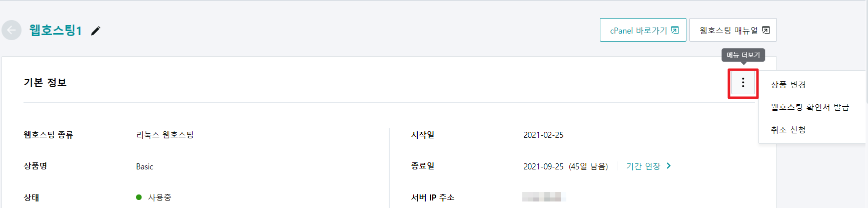Click the green 사용중 status dot
Screen dimensions: 868x208
pyautogui.click(x=139, y=197)
